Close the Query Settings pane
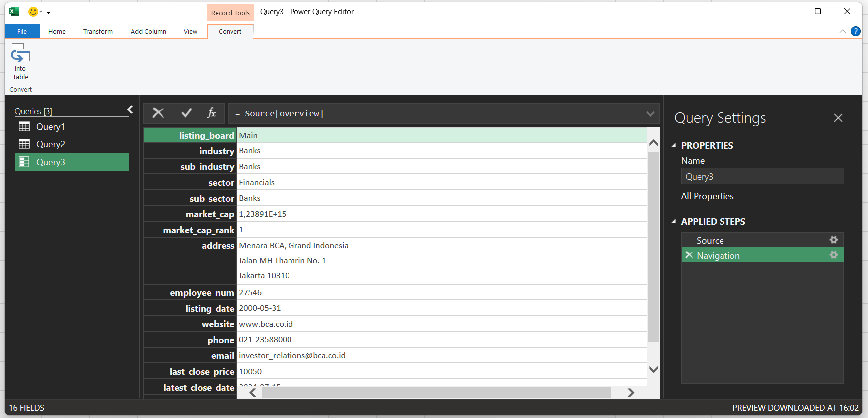The width and height of the screenshot is (868, 418). [x=838, y=118]
